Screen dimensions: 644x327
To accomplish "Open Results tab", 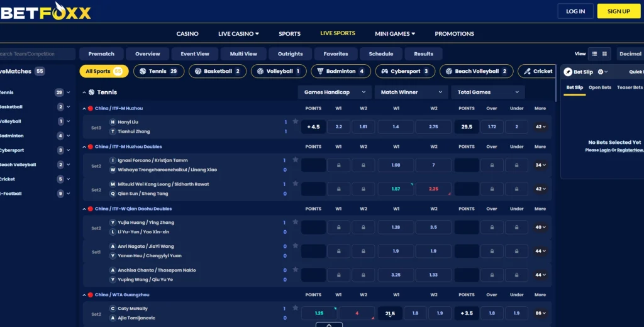I will [423, 54].
